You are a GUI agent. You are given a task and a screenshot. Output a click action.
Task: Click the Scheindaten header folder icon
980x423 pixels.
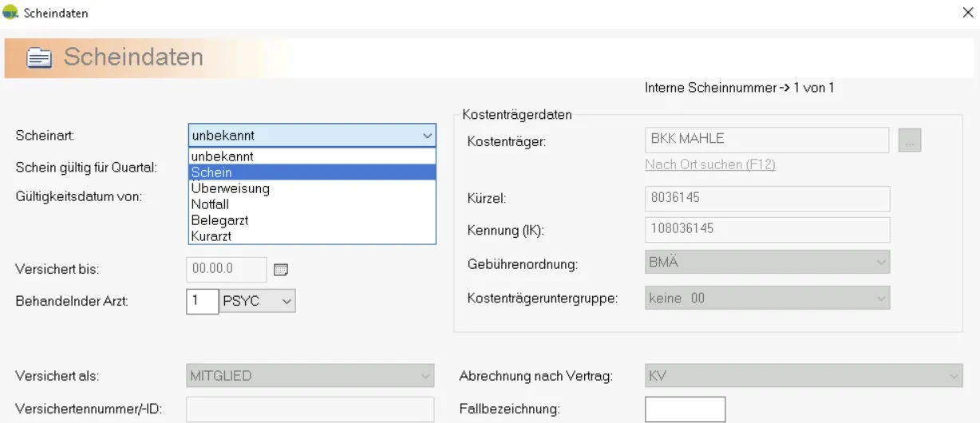[39, 57]
